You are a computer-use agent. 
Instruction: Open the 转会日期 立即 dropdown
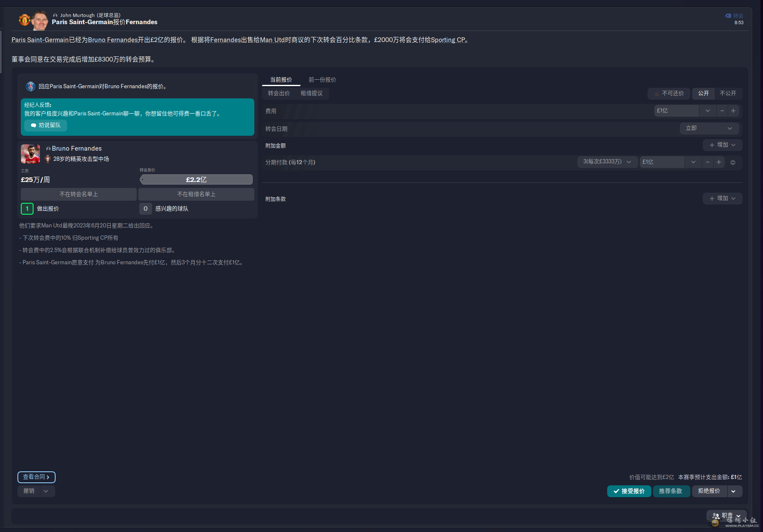(710, 128)
